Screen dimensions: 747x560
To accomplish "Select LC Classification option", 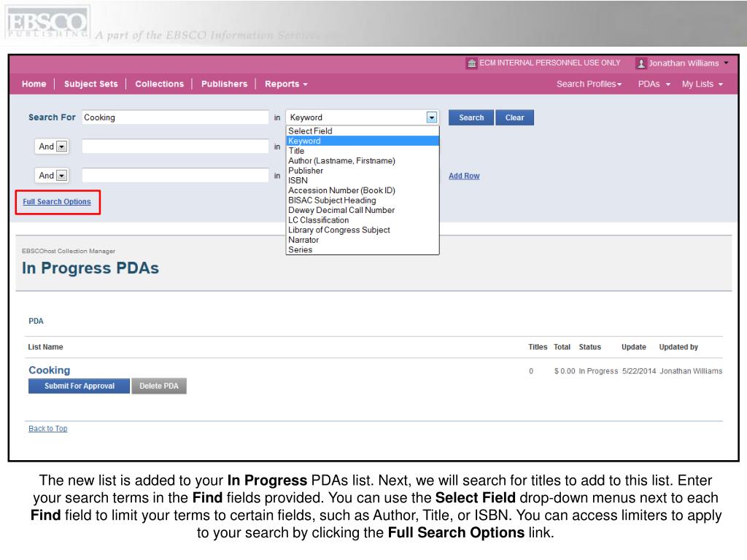I will [x=362, y=220].
